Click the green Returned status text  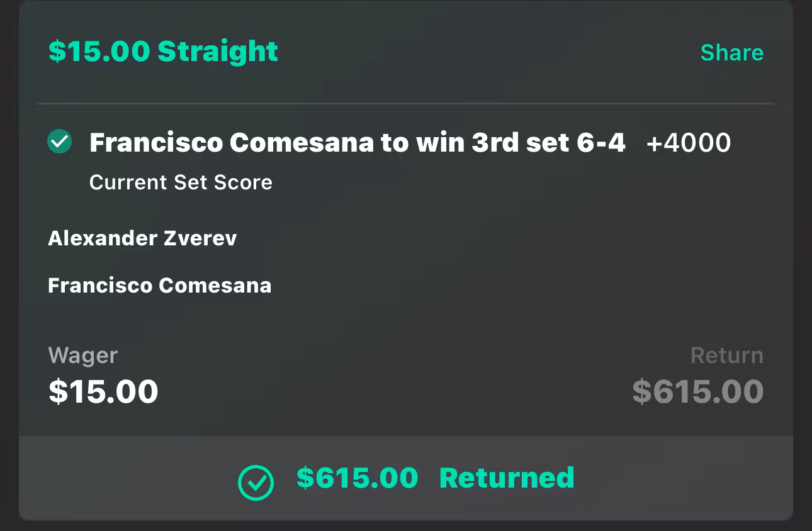tap(507, 478)
